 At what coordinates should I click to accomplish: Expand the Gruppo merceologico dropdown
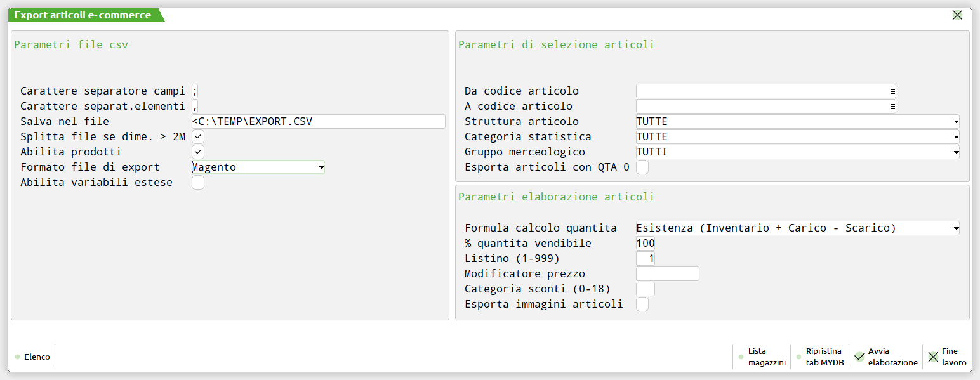pos(955,152)
